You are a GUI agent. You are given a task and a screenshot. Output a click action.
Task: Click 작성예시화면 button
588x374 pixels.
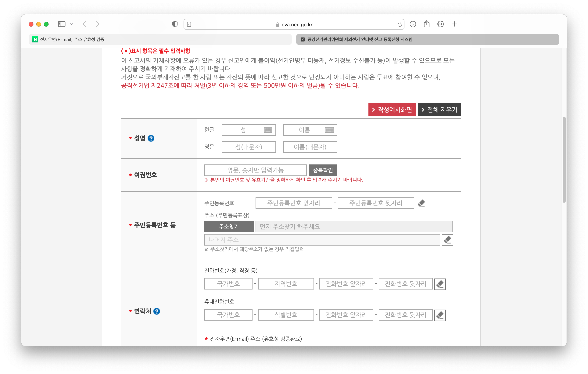click(x=392, y=110)
